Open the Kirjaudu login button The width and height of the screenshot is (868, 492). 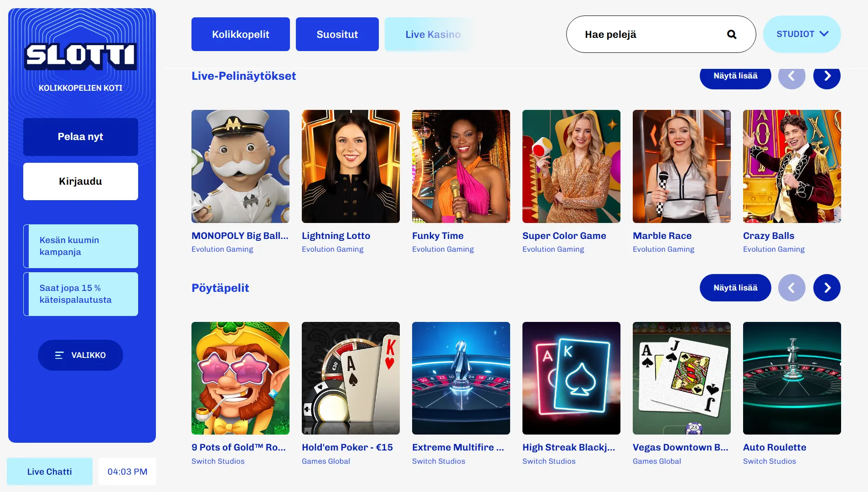[80, 181]
